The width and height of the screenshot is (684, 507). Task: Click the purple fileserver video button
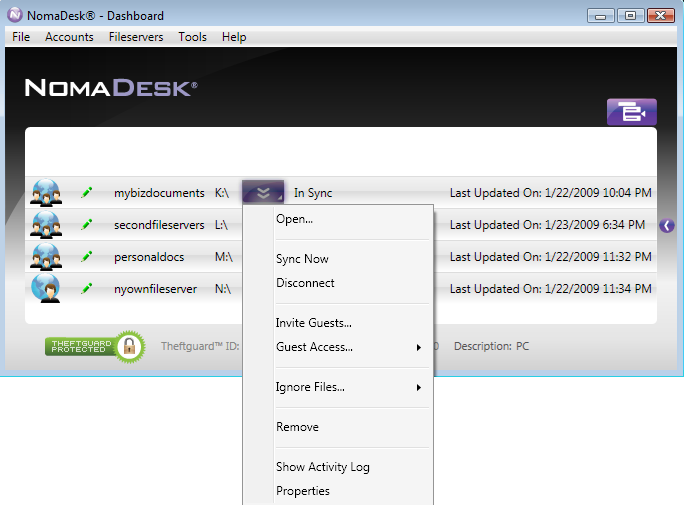632,112
